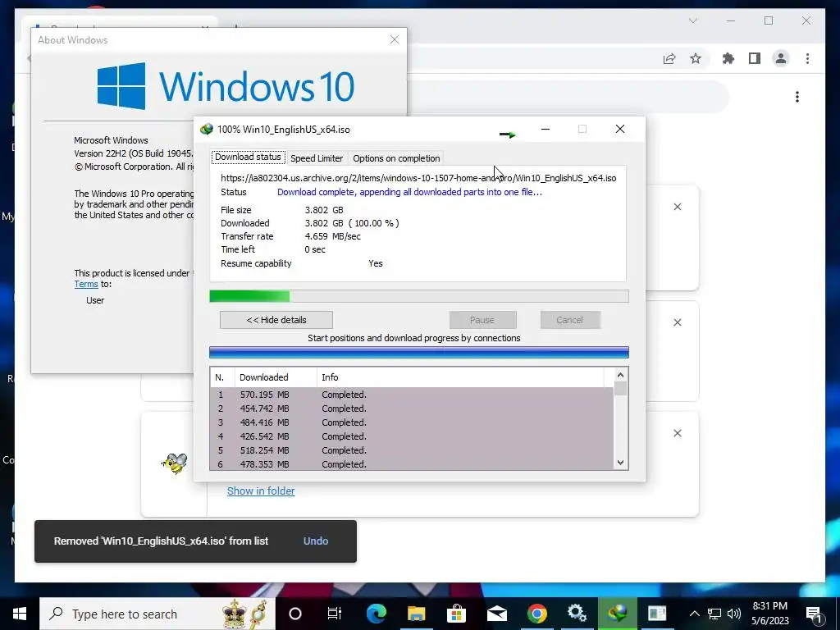Bookmark this page with the star icon
The width and height of the screenshot is (840, 630).
[x=696, y=58]
